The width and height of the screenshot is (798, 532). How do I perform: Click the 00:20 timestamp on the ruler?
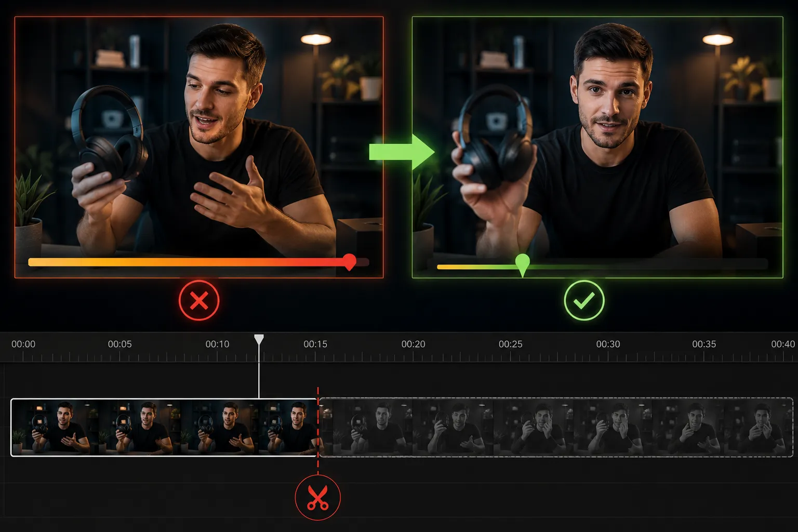pyautogui.click(x=413, y=344)
